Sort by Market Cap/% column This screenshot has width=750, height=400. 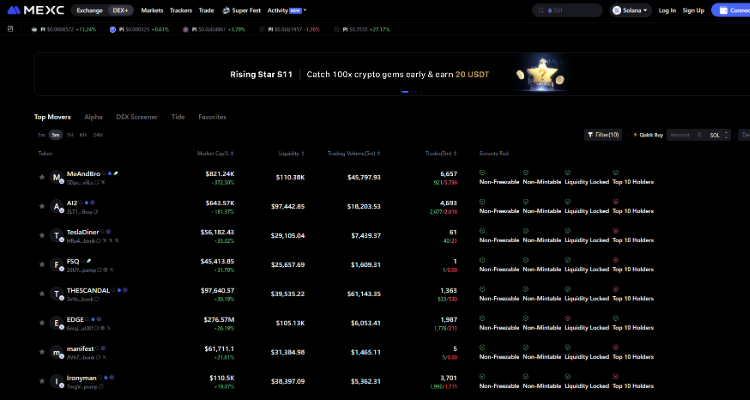point(216,154)
